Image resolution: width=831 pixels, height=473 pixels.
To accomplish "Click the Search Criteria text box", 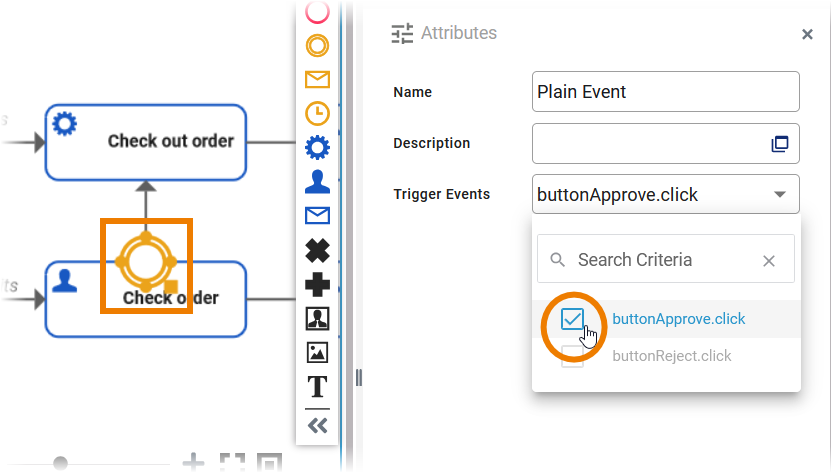I will point(660,260).
